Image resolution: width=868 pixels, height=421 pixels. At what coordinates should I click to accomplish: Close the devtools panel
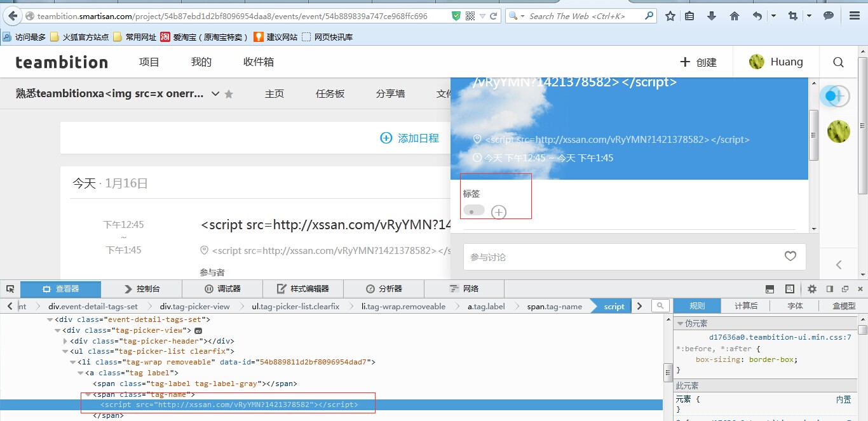(859, 289)
